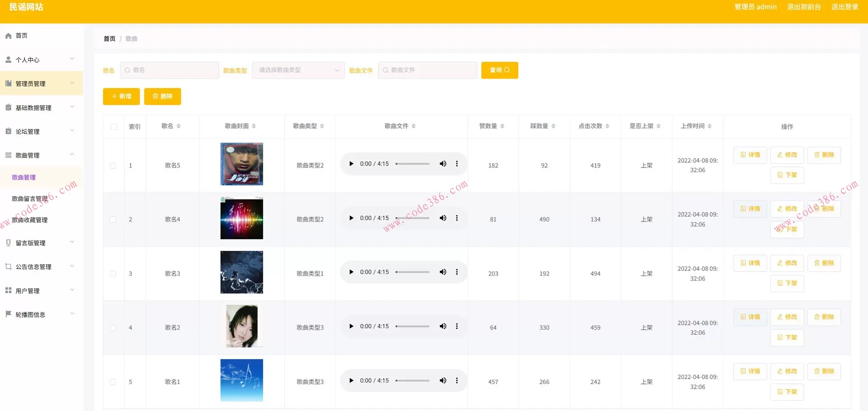Select the 轮播图信息 flag icon

pyautogui.click(x=8, y=314)
